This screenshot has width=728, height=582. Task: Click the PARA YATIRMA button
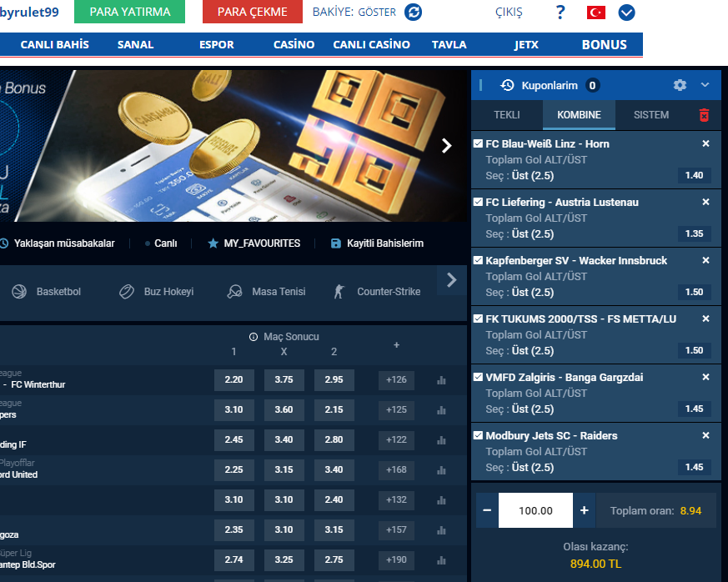[129, 12]
